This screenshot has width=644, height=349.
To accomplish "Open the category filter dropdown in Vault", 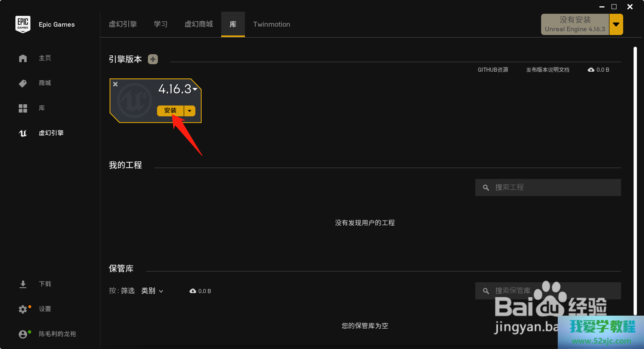I will coord(152,291).
